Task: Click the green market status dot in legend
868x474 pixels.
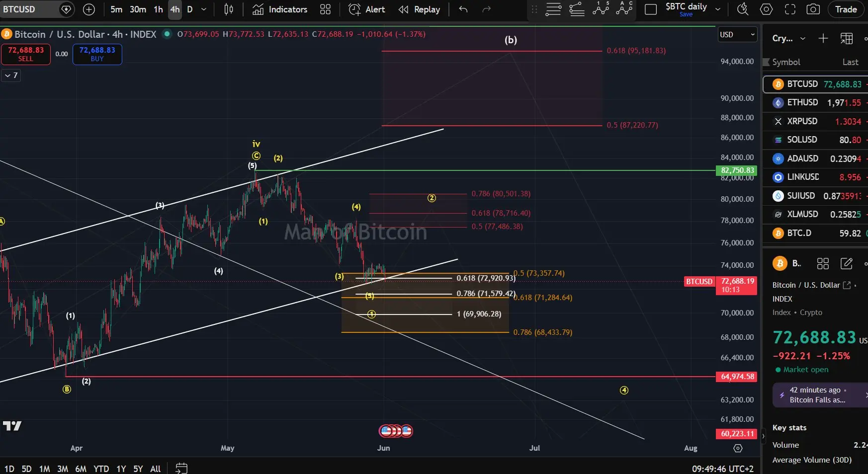Action: [167, 34]
